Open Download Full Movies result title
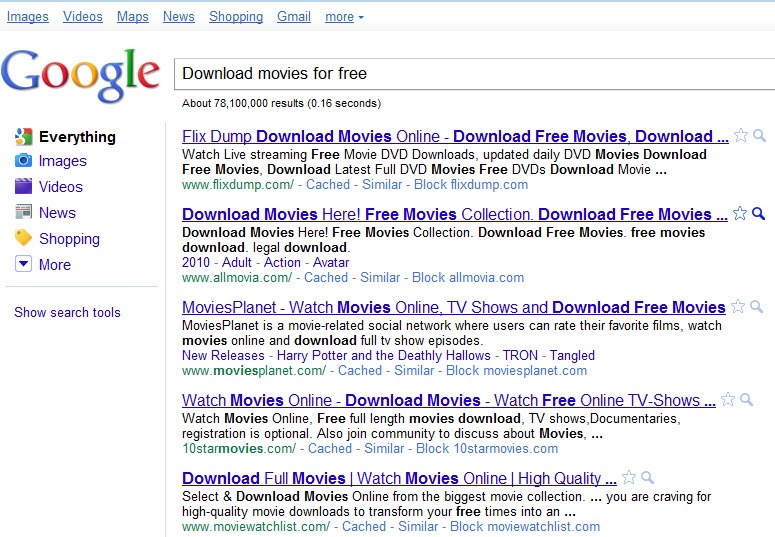775x537 pixels. (x=399, y=478)
